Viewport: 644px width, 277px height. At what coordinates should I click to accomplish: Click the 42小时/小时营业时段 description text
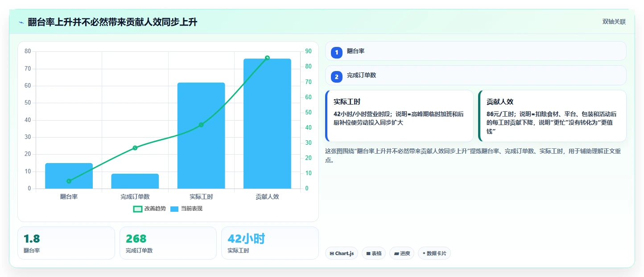pos(399,118)
